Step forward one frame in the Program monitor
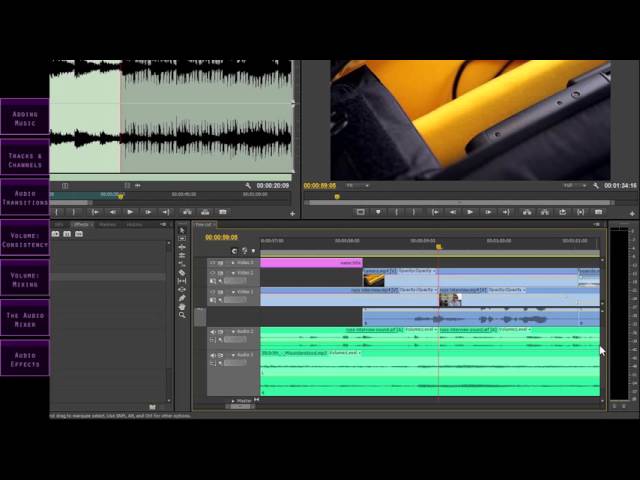640x480 pixels. [x=488, y=212]
